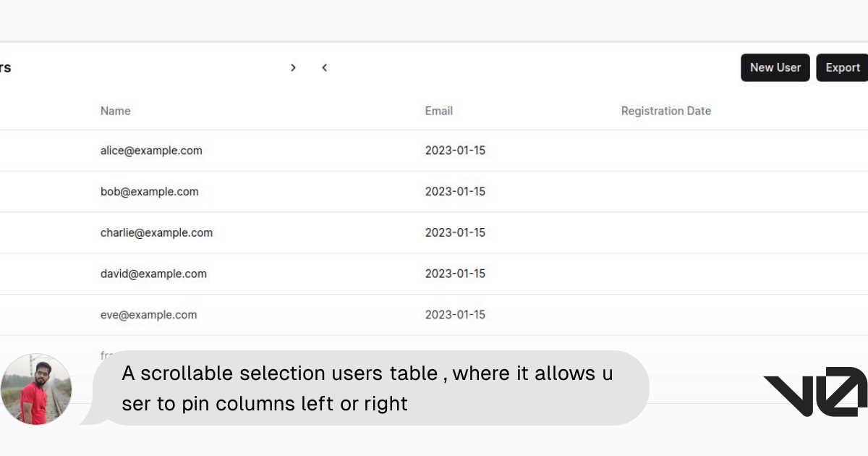Select the Registration Date column header
The width and height of the screenshot is (868, 456).
click(x=666, y=111)
